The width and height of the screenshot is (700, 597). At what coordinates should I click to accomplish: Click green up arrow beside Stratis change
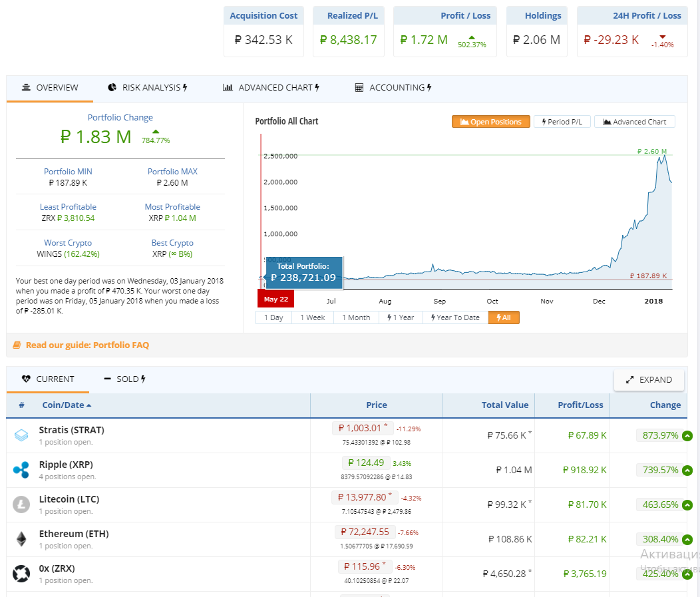point(687,436)
